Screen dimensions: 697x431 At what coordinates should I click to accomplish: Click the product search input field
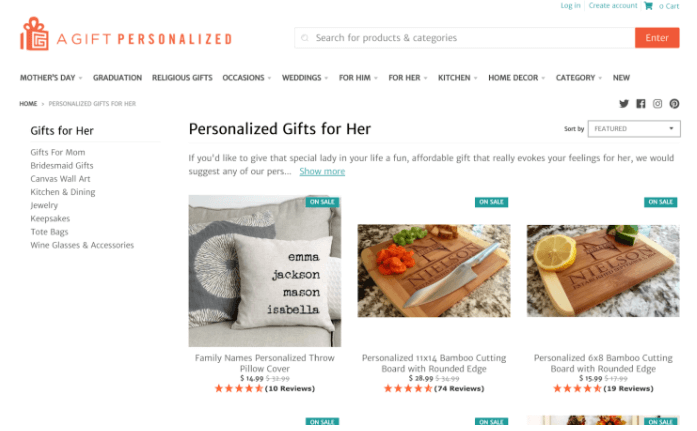point(465,38)
